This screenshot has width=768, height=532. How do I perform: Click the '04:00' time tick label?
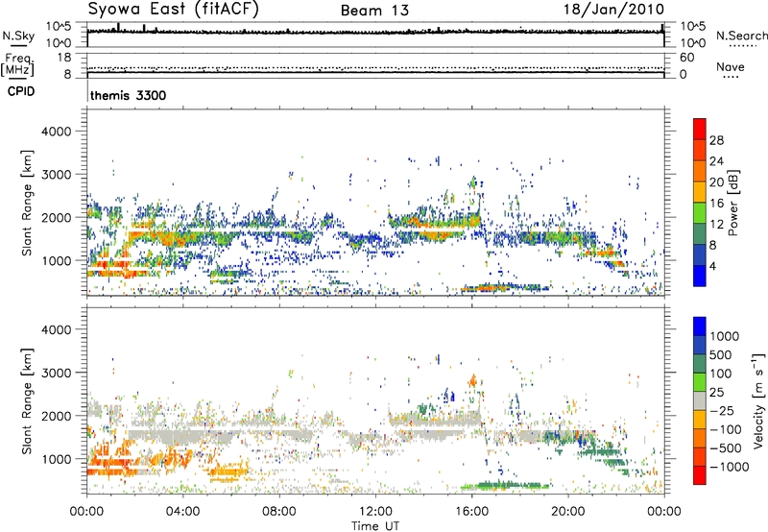(182, 512)
